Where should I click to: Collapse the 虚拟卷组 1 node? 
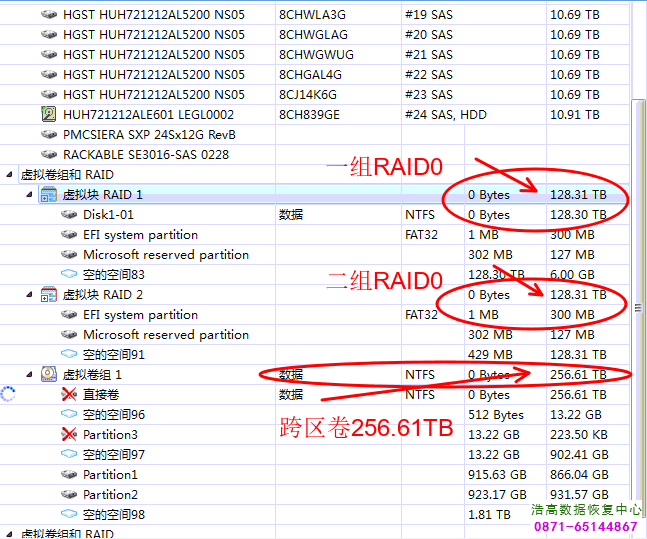tap(29, 375)
